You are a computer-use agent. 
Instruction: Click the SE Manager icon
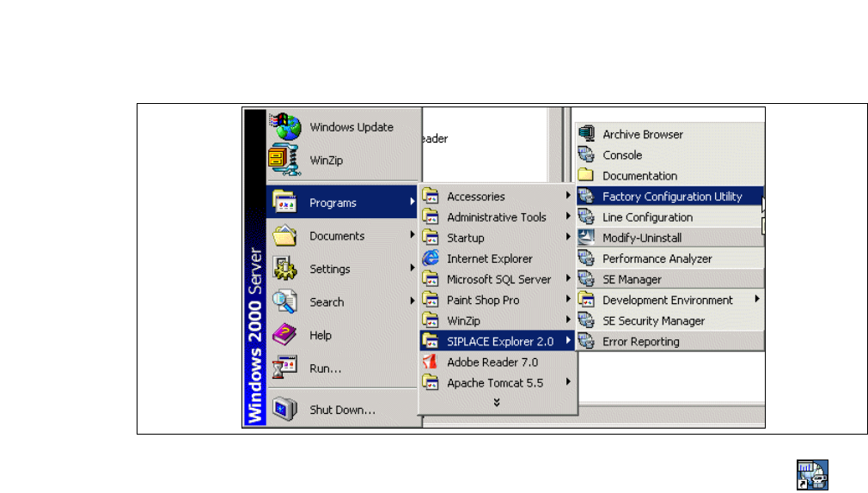586,279
